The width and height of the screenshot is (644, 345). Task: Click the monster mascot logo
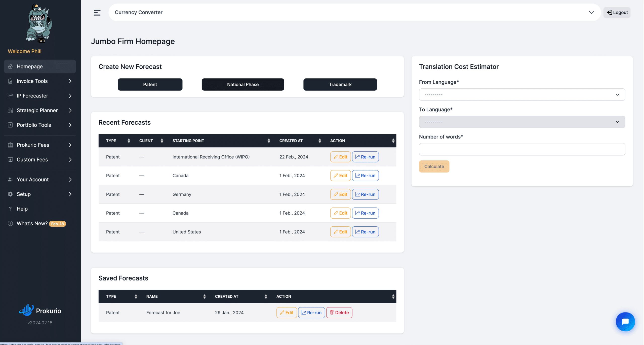[39, 23]
